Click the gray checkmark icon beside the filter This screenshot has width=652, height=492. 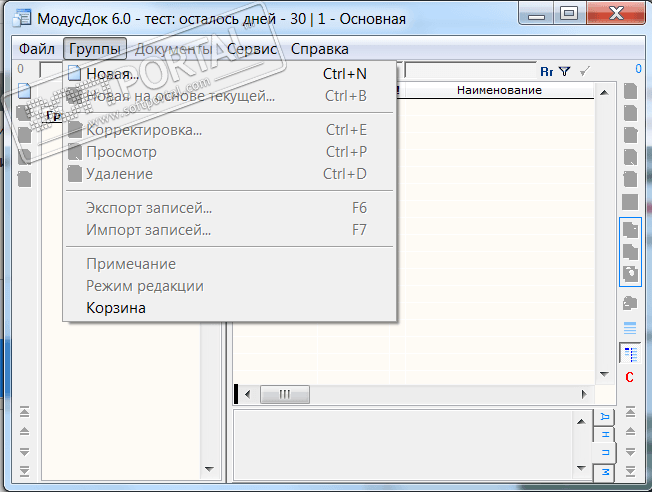point(585,72)
